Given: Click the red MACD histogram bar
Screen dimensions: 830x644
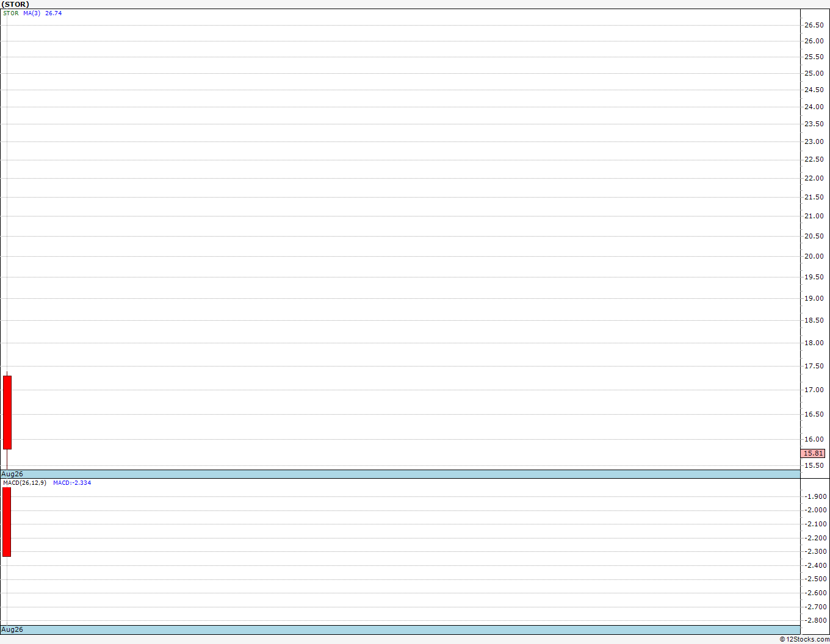Looking at the screenshot, I should tap(7, 522).
